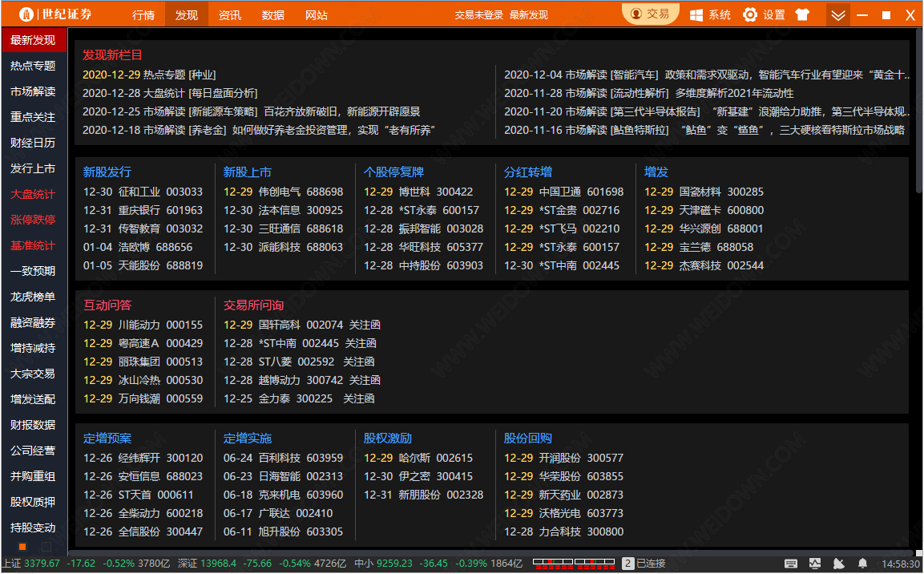Select 市场解读 in the sidebar
The width and height of the screenshot is (924, 574).
[x=33, y=91]
